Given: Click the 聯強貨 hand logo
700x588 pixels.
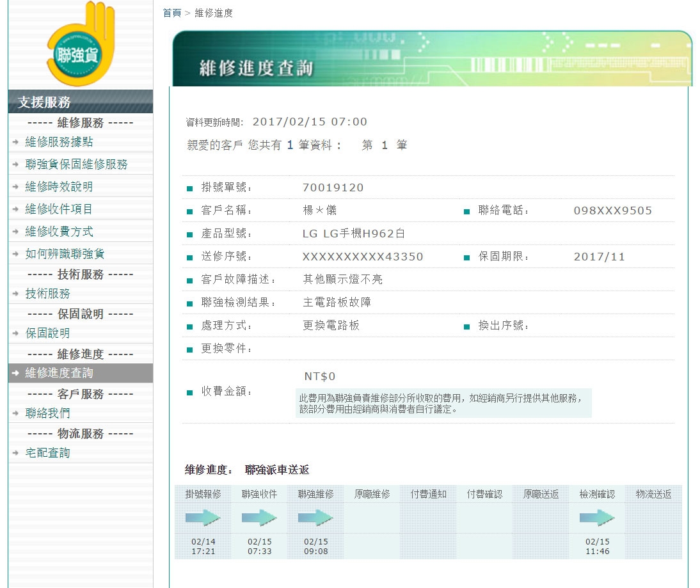Looking at the screenshot, I should 80,46.
